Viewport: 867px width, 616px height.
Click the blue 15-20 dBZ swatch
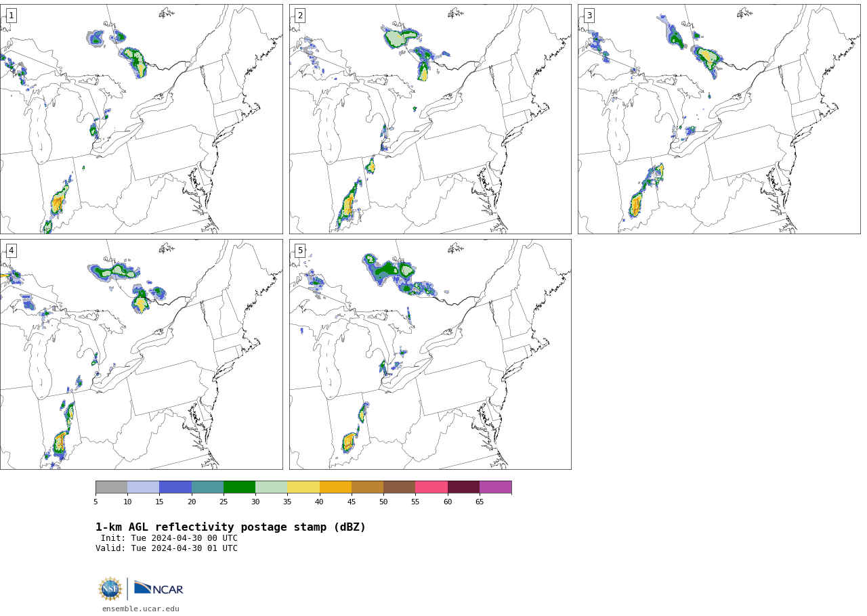(175, 487)
